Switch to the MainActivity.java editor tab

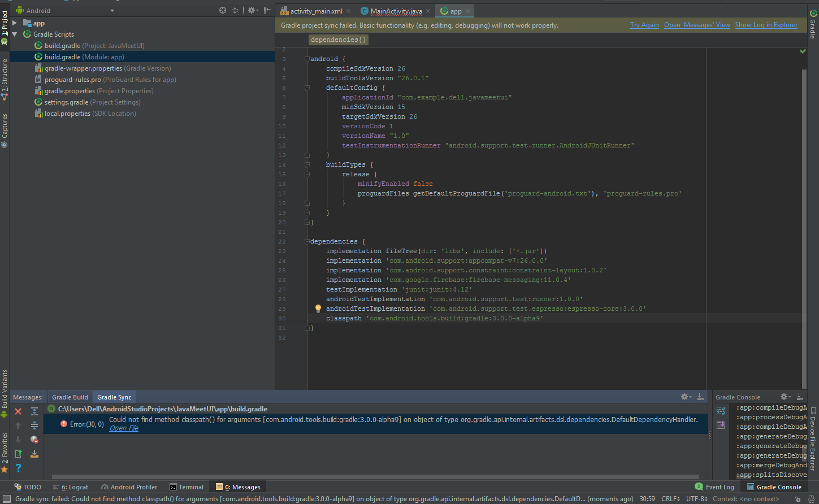pos(396,11)
